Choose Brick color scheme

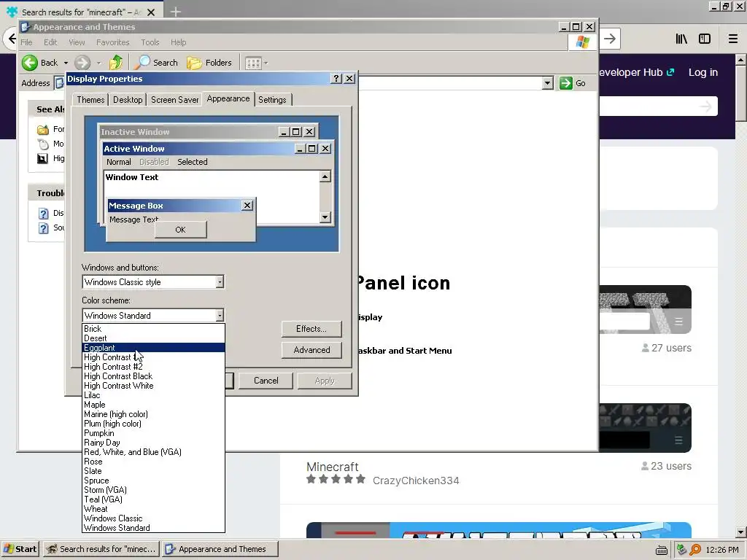tap(153, 329)
